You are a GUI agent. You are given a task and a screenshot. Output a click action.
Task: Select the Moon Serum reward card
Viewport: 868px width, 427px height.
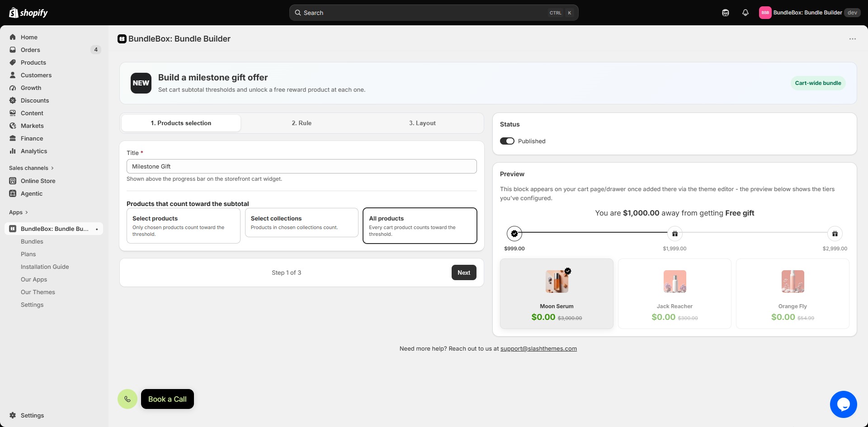pos(557,294)
